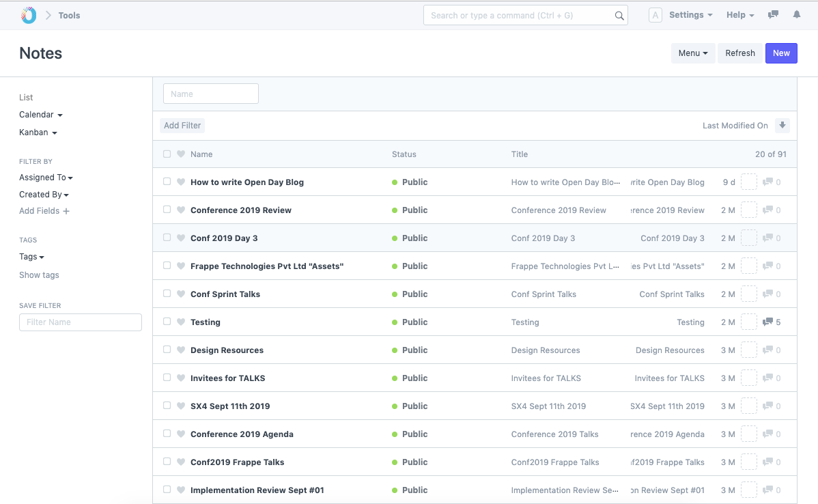Open the Tags dropdown
The image size is (818, 504).
31,257
